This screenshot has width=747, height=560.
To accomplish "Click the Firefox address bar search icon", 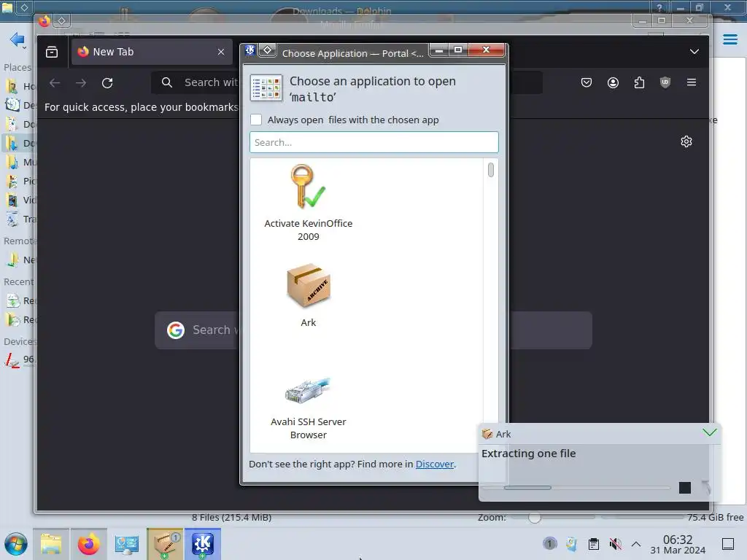I will tap(167, 82).
